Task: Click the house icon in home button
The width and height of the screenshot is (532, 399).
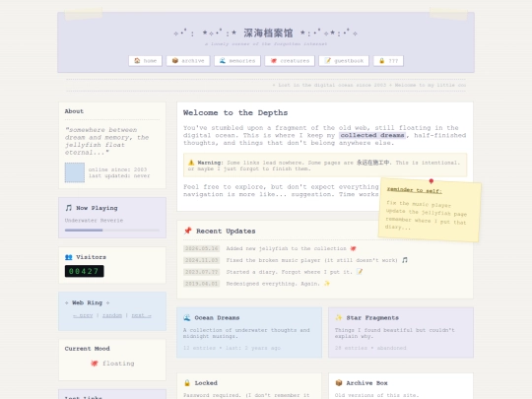Action: [x=137, y=61]
